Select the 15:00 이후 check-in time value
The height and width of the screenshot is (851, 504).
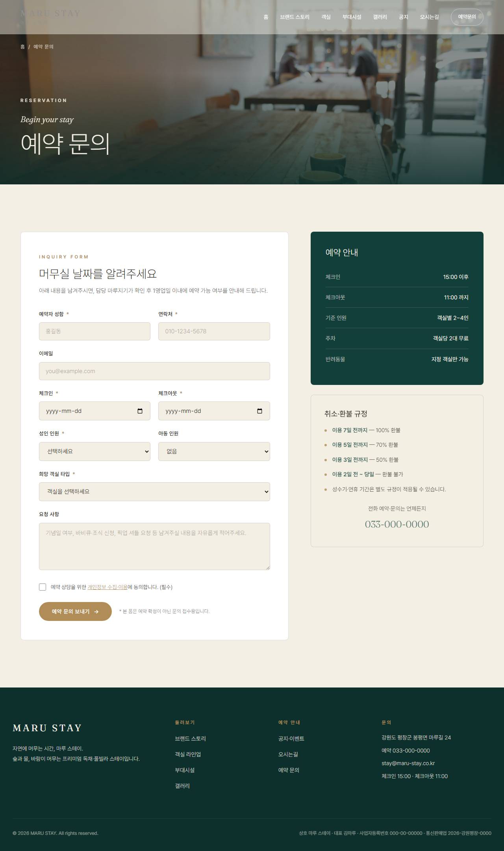tap(456, 277)
